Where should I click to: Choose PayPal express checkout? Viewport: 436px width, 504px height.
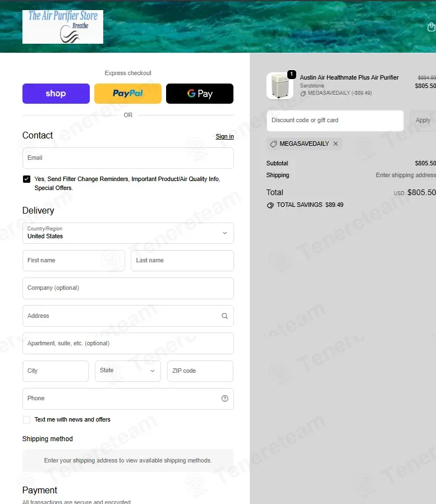click(x=128, y=94)
